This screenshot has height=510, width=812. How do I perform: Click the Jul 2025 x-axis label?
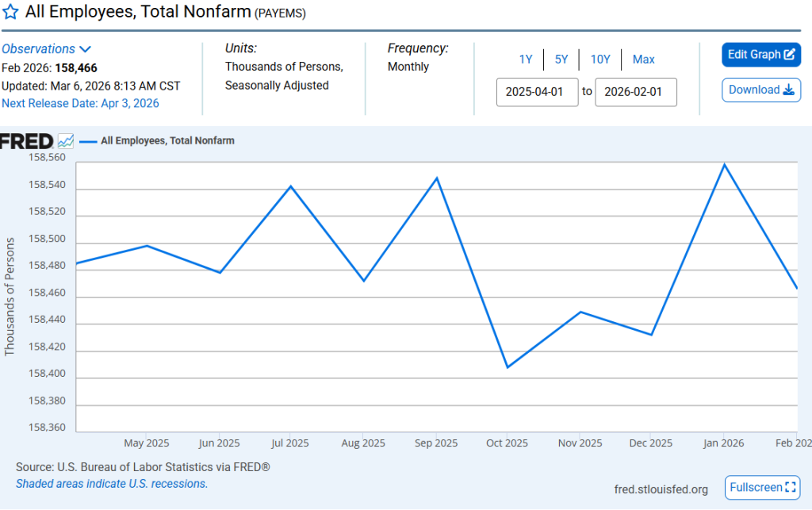(x=290, y=443)
